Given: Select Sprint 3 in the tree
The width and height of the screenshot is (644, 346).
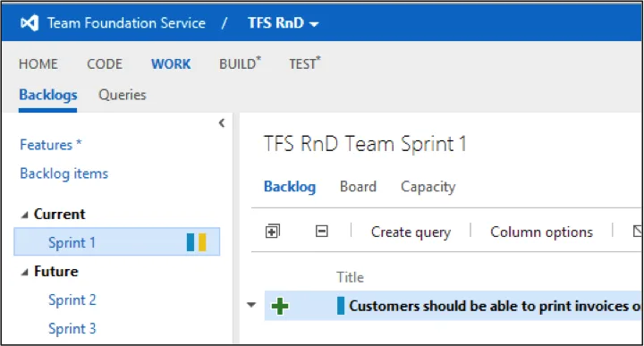Looking at the screenshot, I should [x=72, y=328].
